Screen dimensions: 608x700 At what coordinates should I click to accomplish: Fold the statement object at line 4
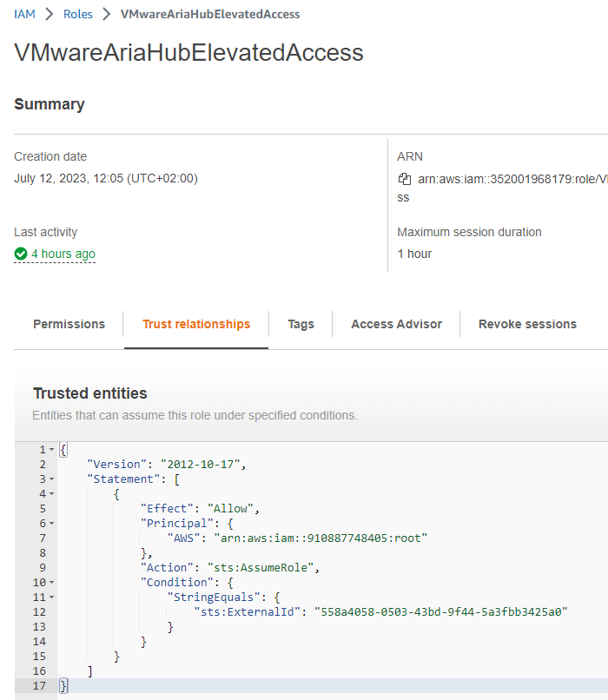pos(52,494)
